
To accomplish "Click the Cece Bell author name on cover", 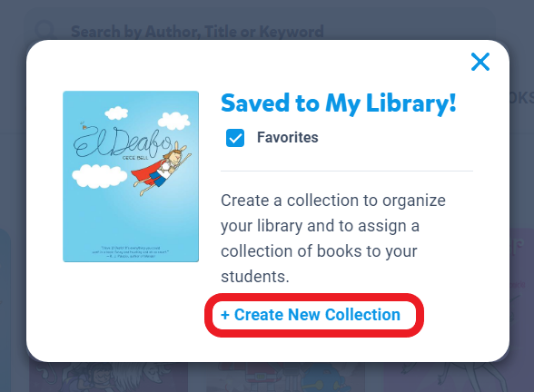I will point(135,158).
